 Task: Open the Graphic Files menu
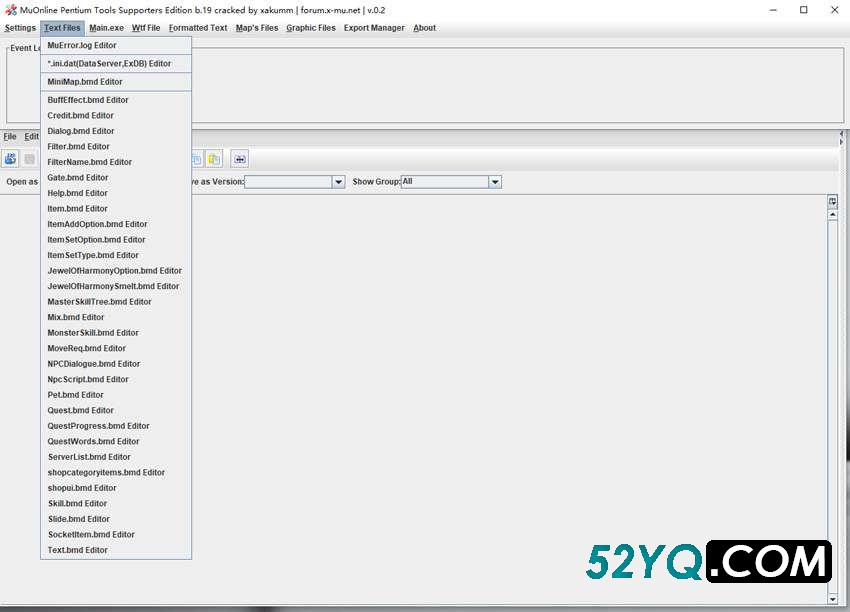click(x=311, y=28)
